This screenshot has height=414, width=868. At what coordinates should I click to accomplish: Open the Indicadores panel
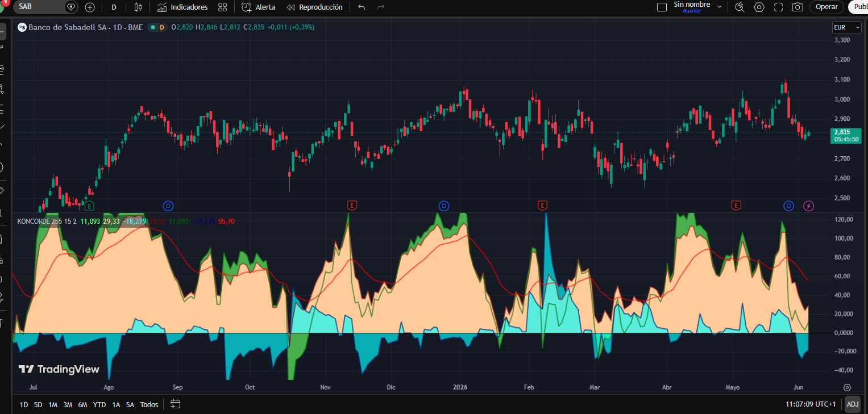point(182,7)
